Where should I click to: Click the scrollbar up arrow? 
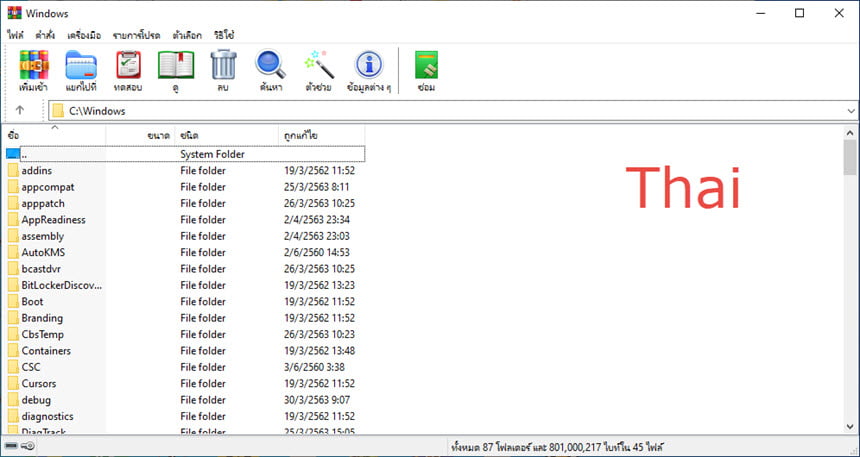[x=850, y=133]
